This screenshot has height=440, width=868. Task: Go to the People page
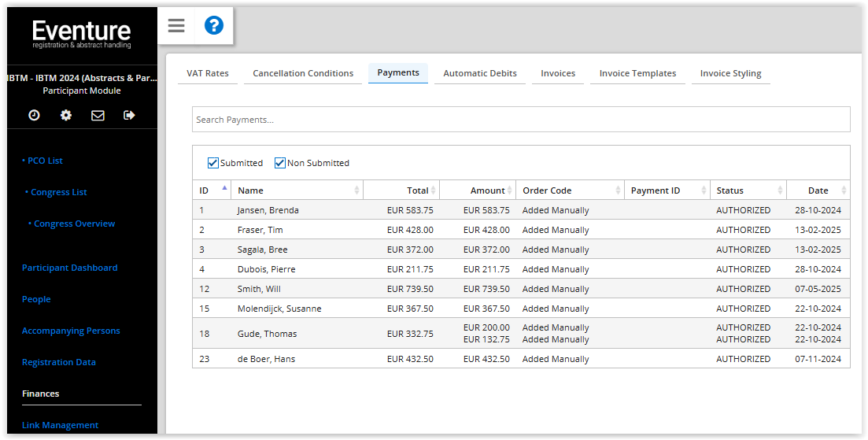[x=36, y=299]
